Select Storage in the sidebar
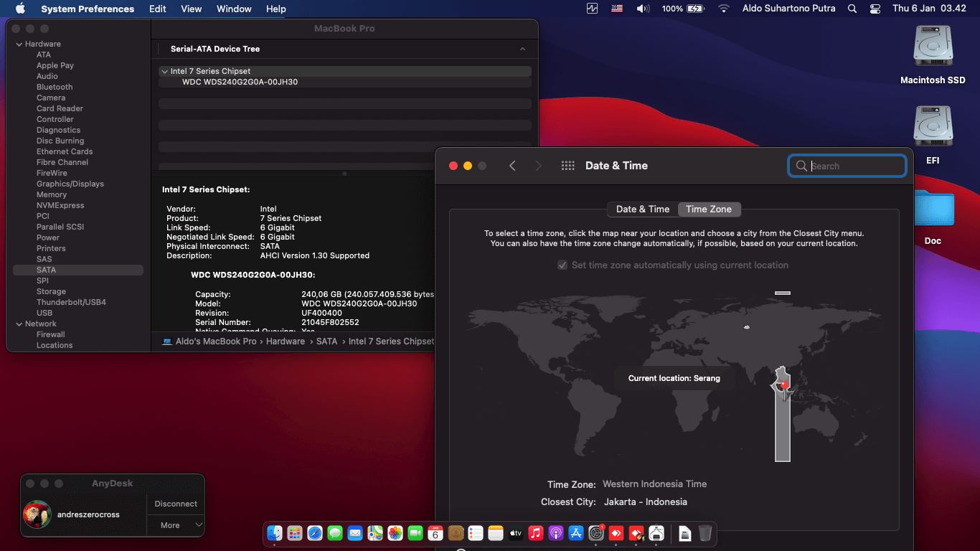The height and width of the screenshot is (551, 980). tap(51, 291)
